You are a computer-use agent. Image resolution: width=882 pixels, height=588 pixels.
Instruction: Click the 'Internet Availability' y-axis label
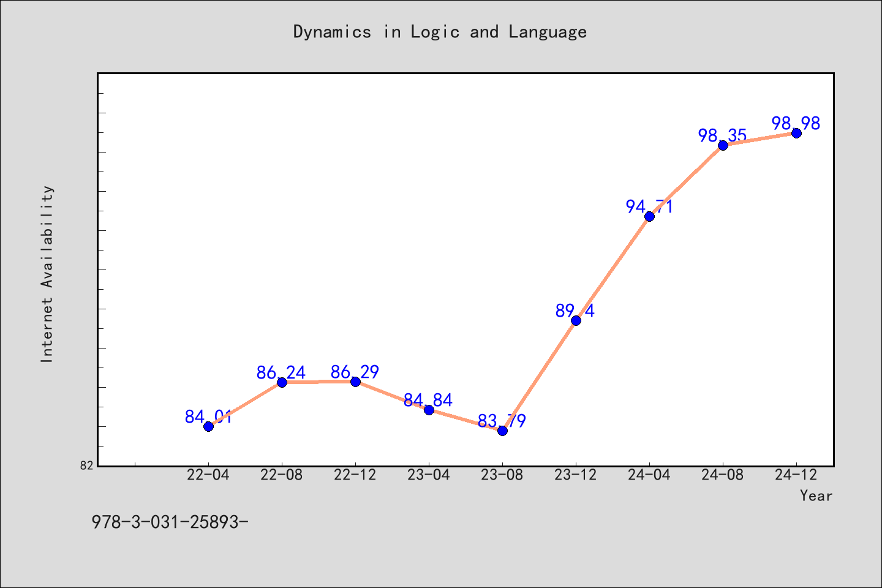47,274
